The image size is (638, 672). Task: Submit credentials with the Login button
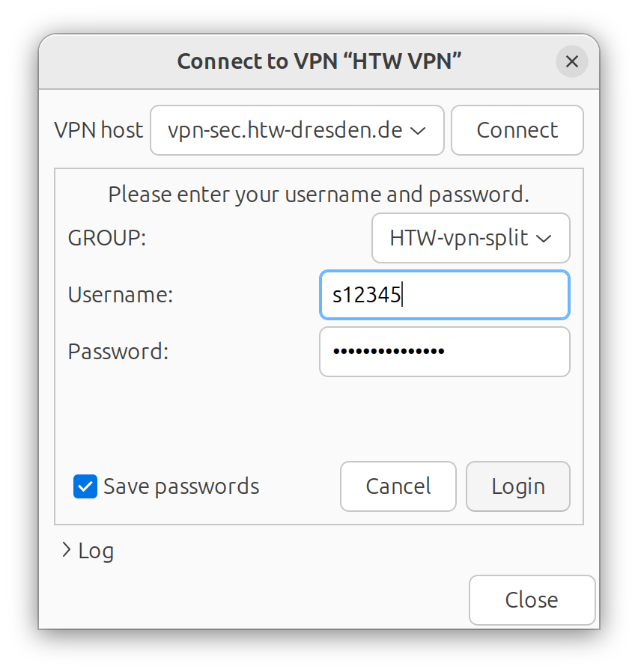[517, 486]
